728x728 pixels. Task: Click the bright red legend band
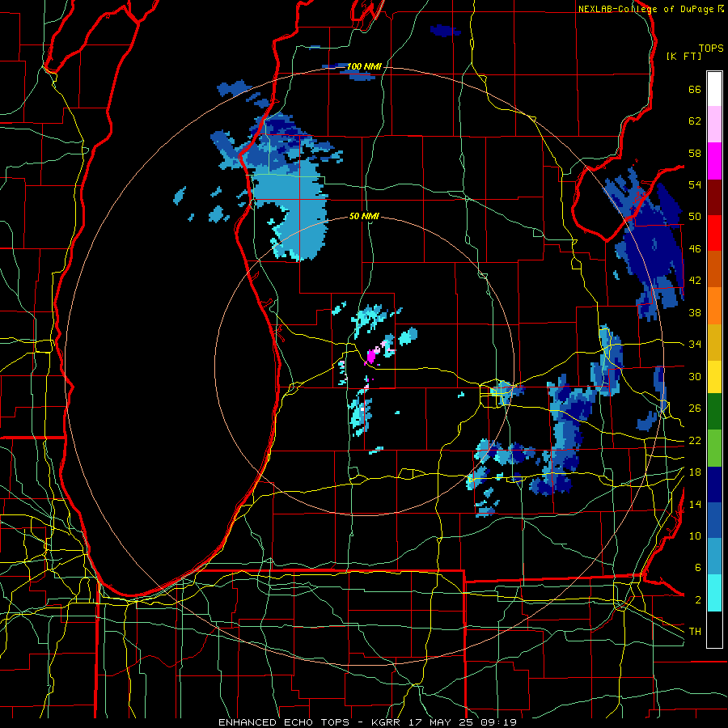tap(714, 234)
